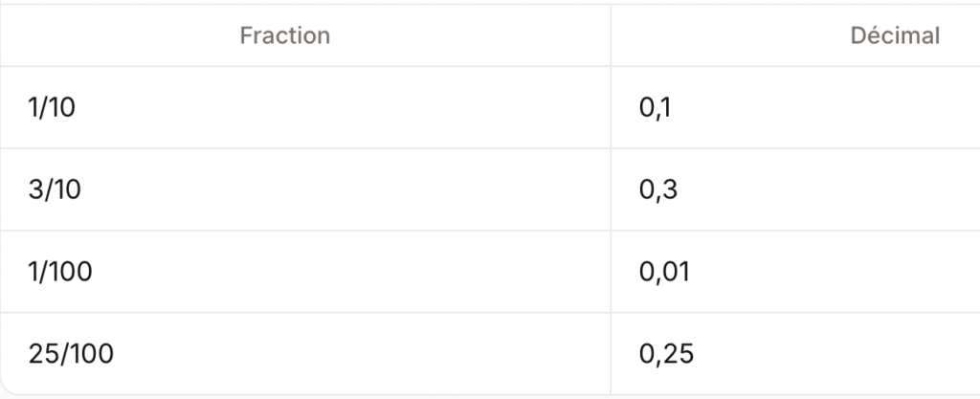Screen dimensions: 980x399
Task: Click the Fraction column header
Action: point(285,36)
